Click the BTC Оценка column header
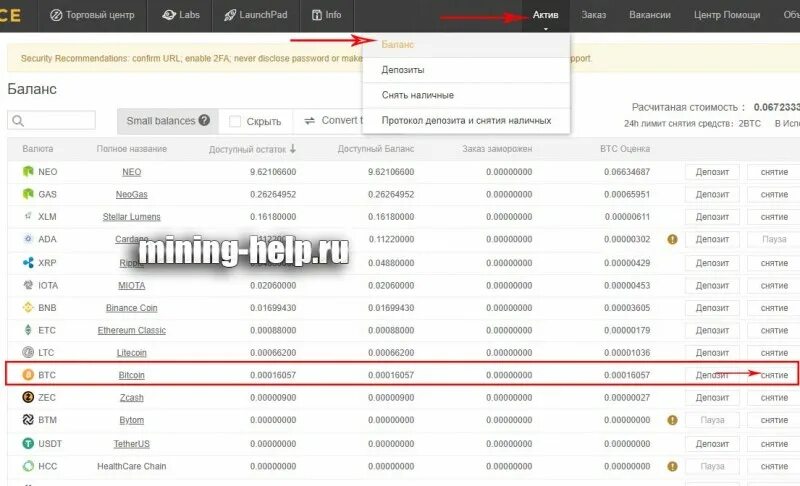Viewport: 800px width, 486px height. (x=625, y=149)
